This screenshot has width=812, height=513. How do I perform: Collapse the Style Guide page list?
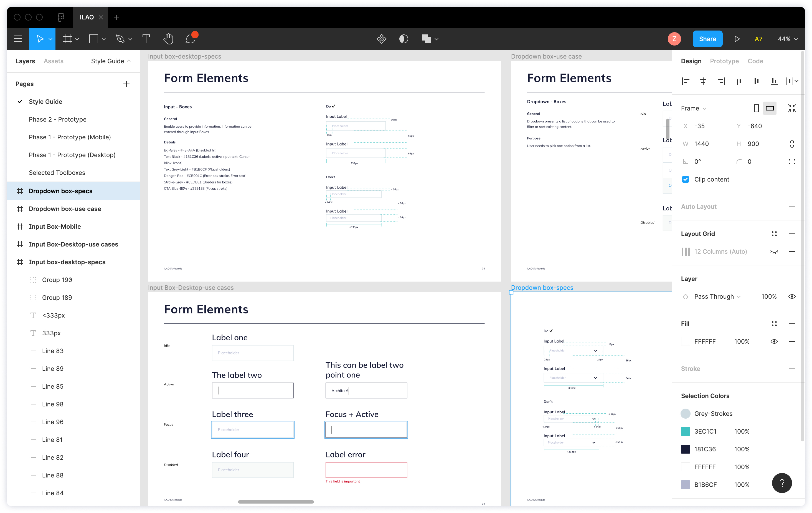(129, 61)
